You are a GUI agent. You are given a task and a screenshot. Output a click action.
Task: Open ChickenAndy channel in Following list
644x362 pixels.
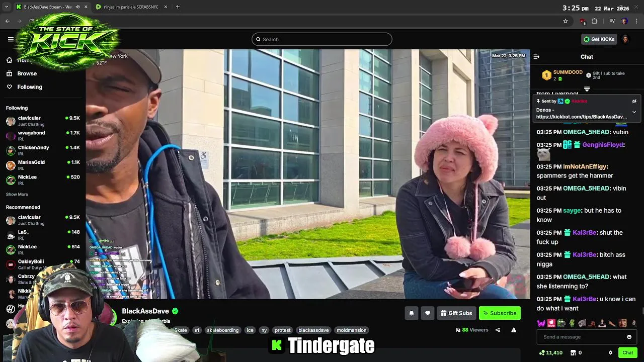tap(43, 150)
